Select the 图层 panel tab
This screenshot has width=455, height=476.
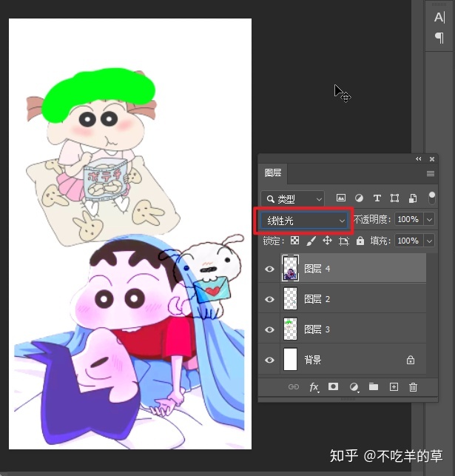273,173
